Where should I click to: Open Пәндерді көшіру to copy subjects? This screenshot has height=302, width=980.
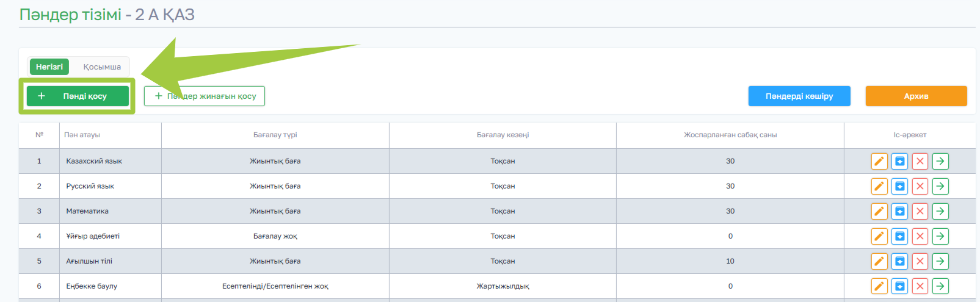799,96
